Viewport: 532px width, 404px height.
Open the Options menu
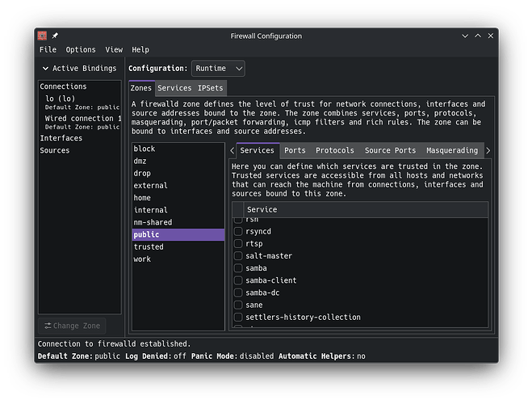click(x=81, y=49)
